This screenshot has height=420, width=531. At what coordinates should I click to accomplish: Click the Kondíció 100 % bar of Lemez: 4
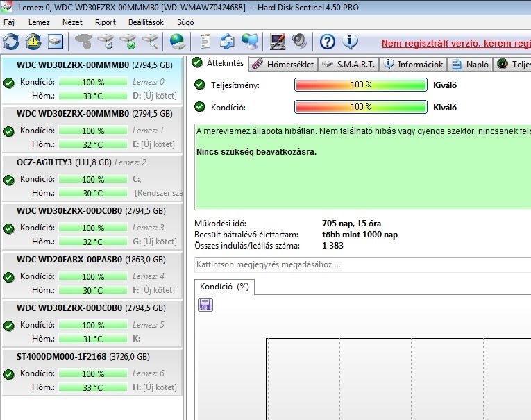pos(93,276)
